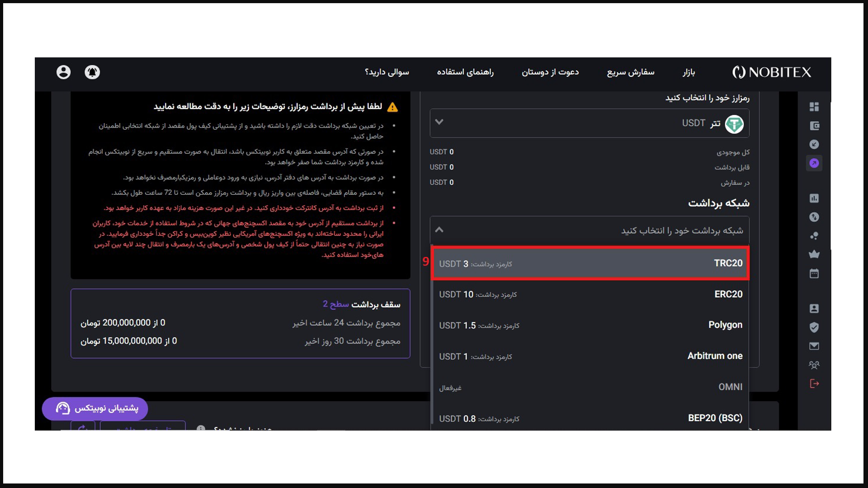Click the قابل برداشت label
The height and width of the screenshot is (488, 868).
(x=732, y=168)
